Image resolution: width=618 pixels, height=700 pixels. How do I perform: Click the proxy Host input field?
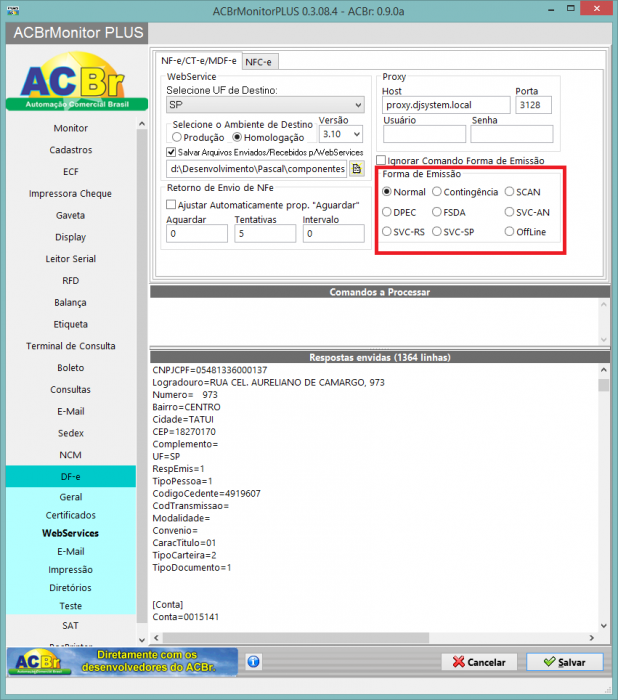pyautogui.click(x=446, y=105)
